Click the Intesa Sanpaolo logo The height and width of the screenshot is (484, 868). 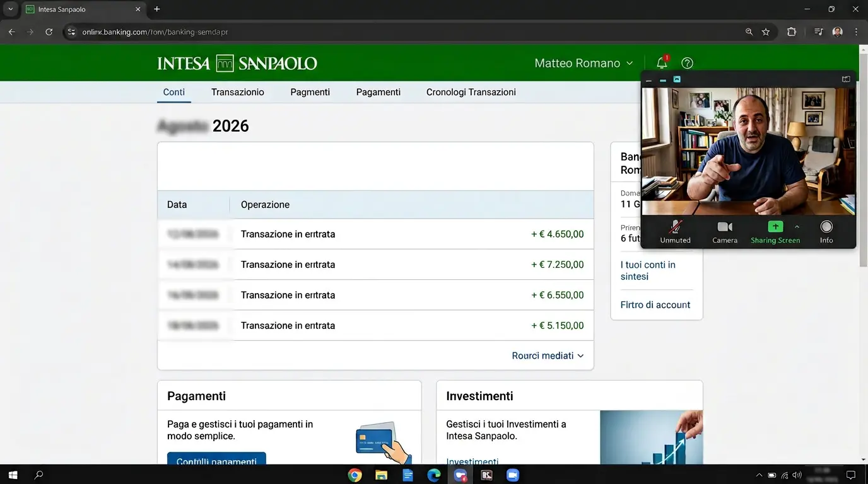click(x=237, y=63)
